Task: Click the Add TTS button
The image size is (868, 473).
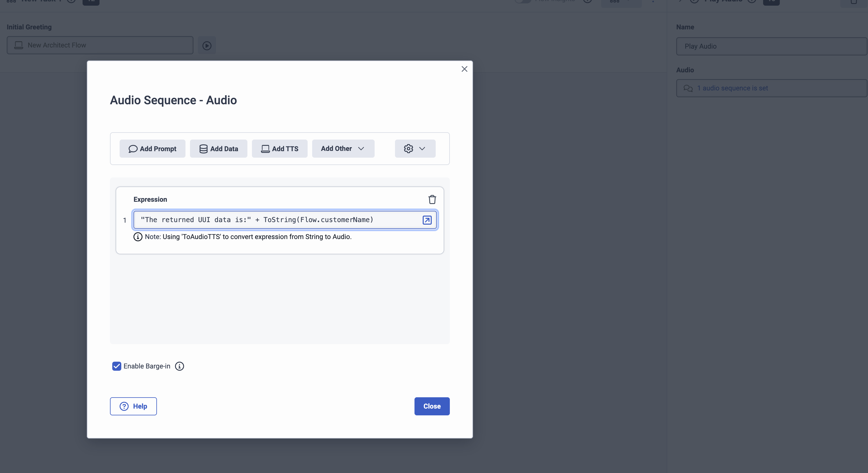Action: [279, 148]
